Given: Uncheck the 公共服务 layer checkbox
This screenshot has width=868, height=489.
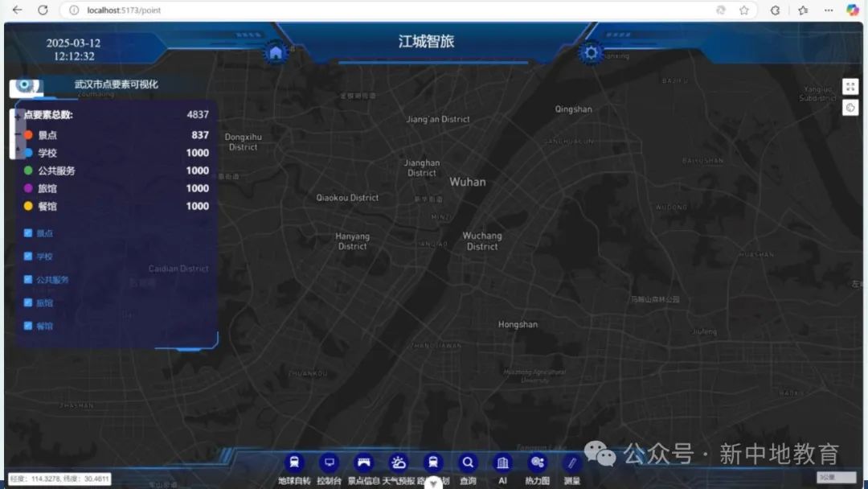Looking at the screenshot, I should 27,280.
